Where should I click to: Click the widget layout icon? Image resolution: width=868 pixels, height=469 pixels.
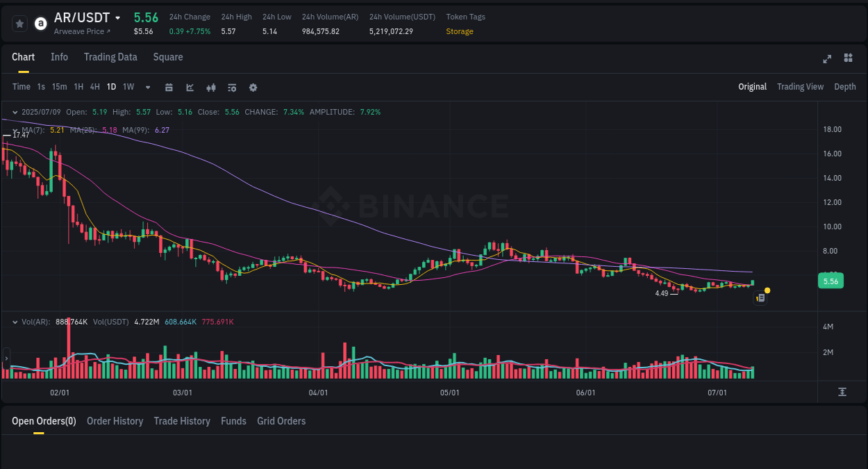coord(848,58)
